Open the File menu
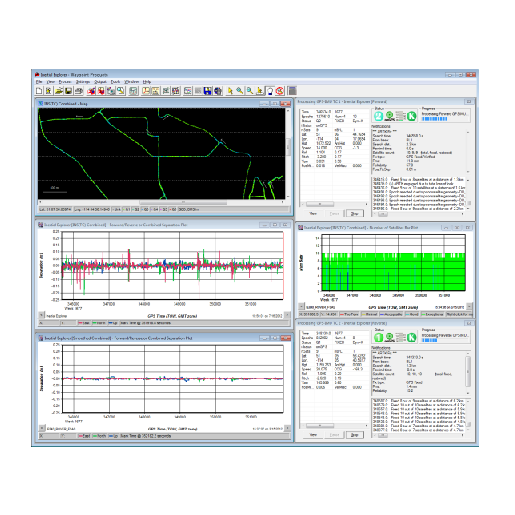515x515 pixels. pyautogui.click(x=39, y=82)
